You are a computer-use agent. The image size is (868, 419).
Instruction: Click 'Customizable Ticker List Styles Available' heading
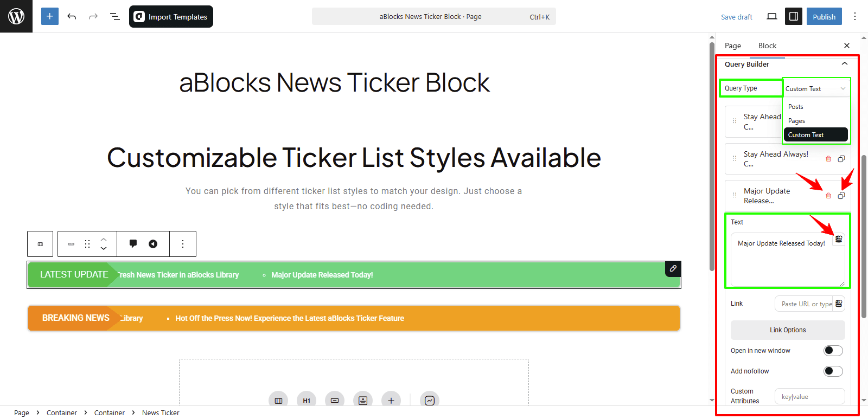pos(354,158)
